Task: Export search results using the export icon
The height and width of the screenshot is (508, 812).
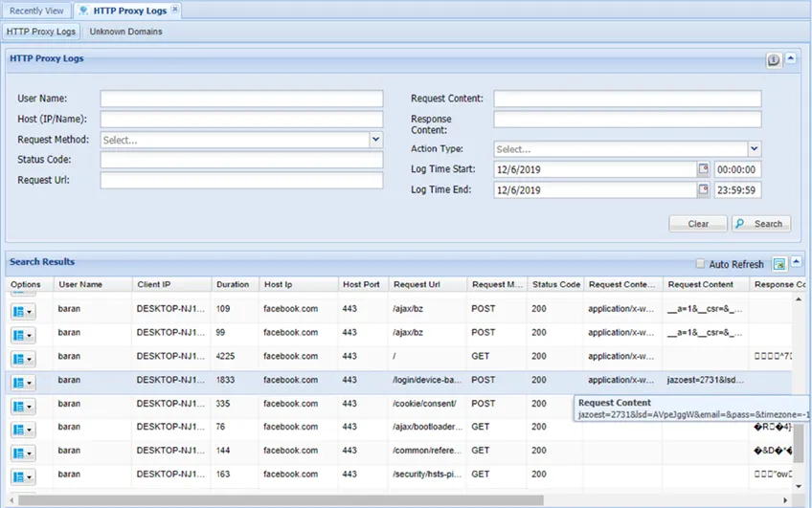Action: tap(778, 264)
